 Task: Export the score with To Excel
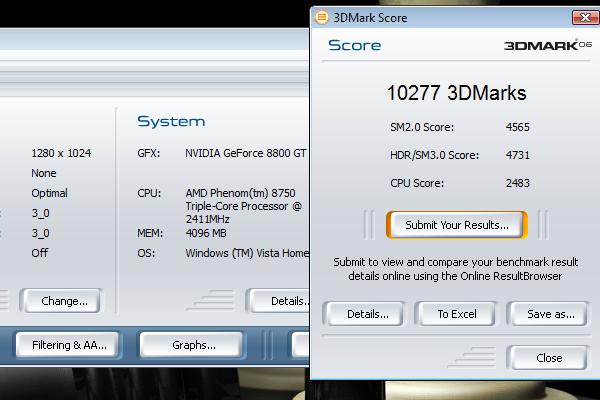pyautogui.click(x=456, y=314)
